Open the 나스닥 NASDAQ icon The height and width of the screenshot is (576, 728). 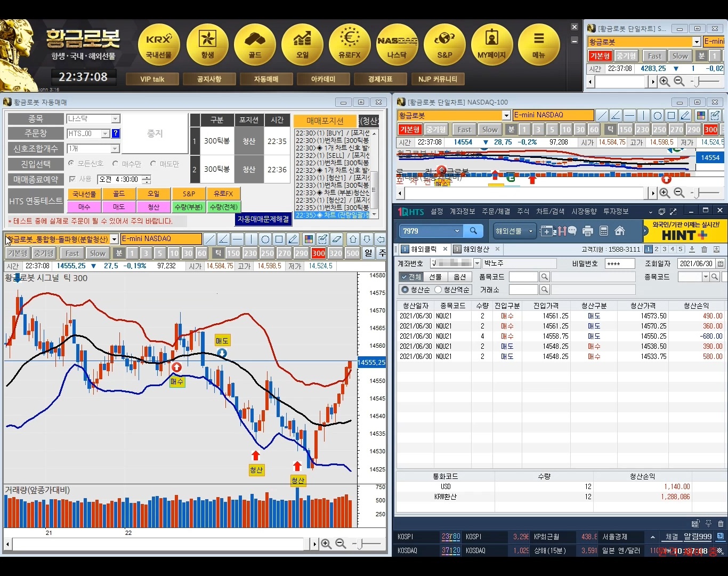click(x=397, y=45)
